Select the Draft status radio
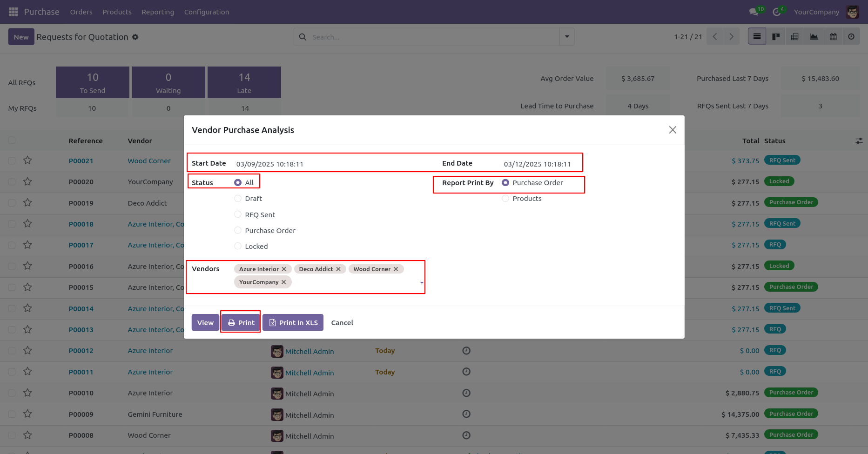This screenshot has height=454, width=868. point(238,198)
